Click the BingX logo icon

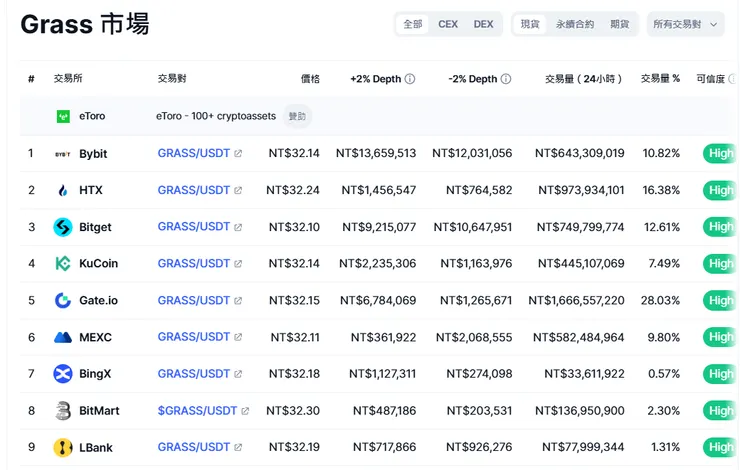point(63,374)
